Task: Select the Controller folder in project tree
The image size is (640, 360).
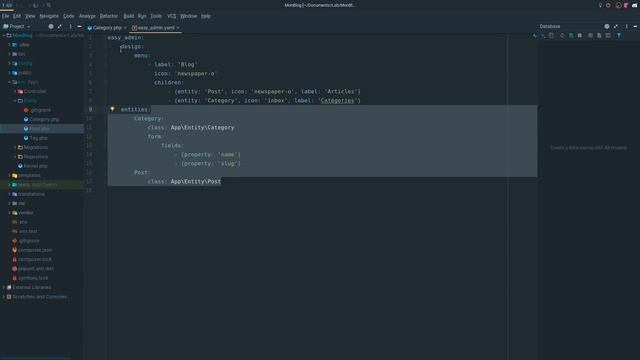Action: point(35,91)
